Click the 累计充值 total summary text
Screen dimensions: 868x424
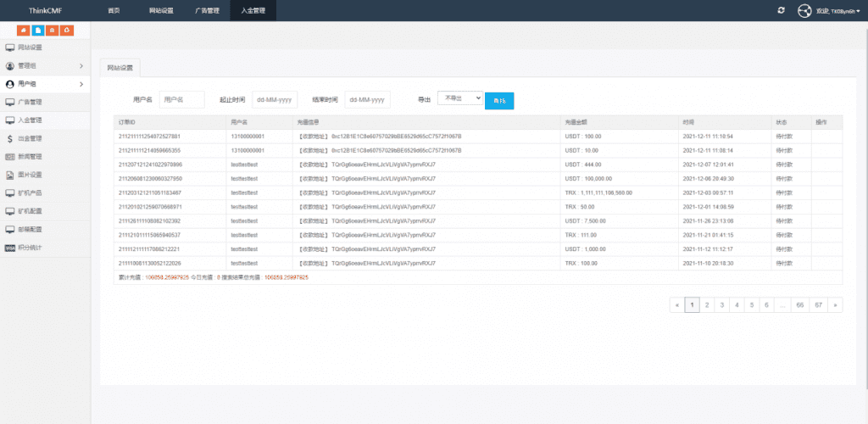(x=154, y=277)
